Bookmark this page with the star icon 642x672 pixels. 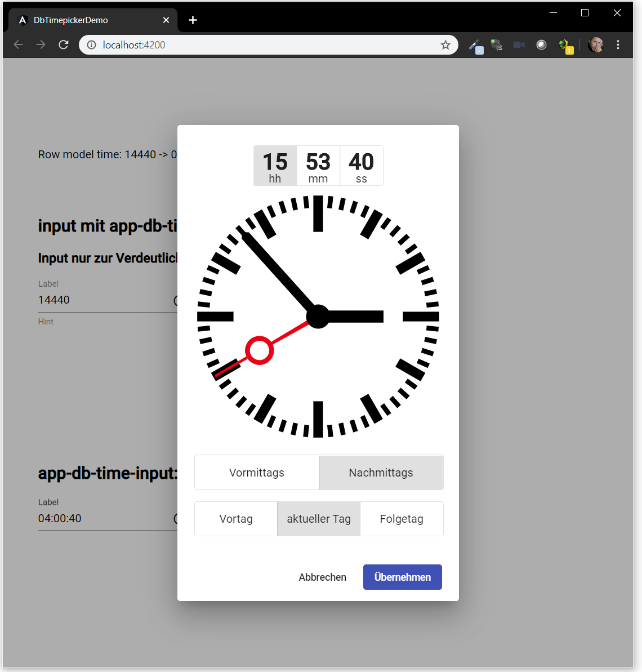pyautogui.click(x=445, y=45)
